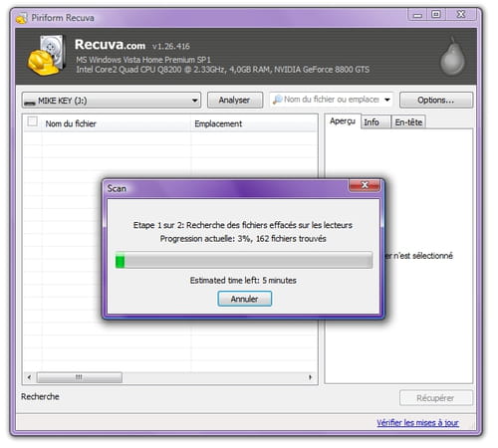498x448 pixels.
Task: Click the 'Progression actuelle: 3%' text
Action: [x=243, y=239]
